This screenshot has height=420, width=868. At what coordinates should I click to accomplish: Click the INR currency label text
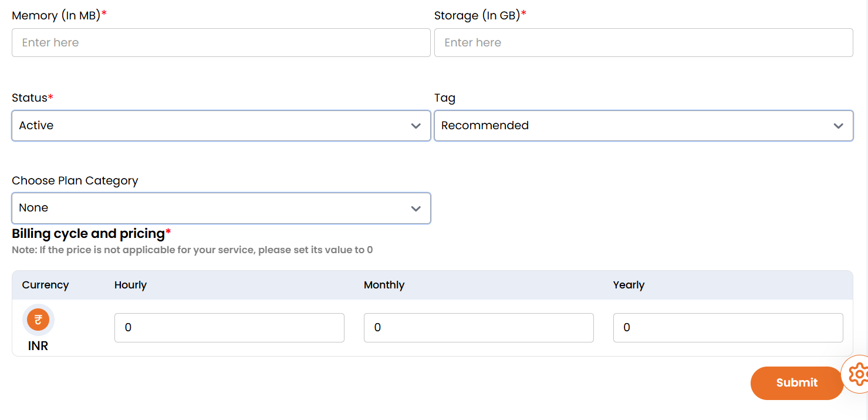tap(38, 346)
